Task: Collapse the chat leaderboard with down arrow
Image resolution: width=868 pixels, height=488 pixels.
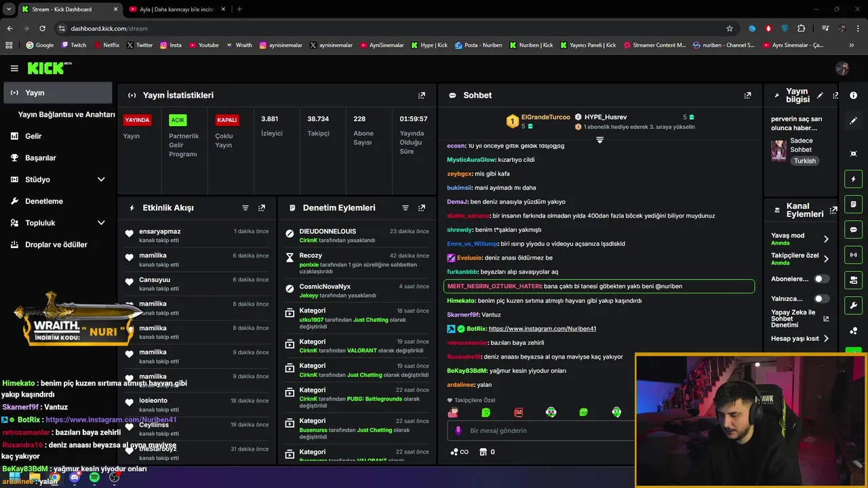Action: click(599, 140)
